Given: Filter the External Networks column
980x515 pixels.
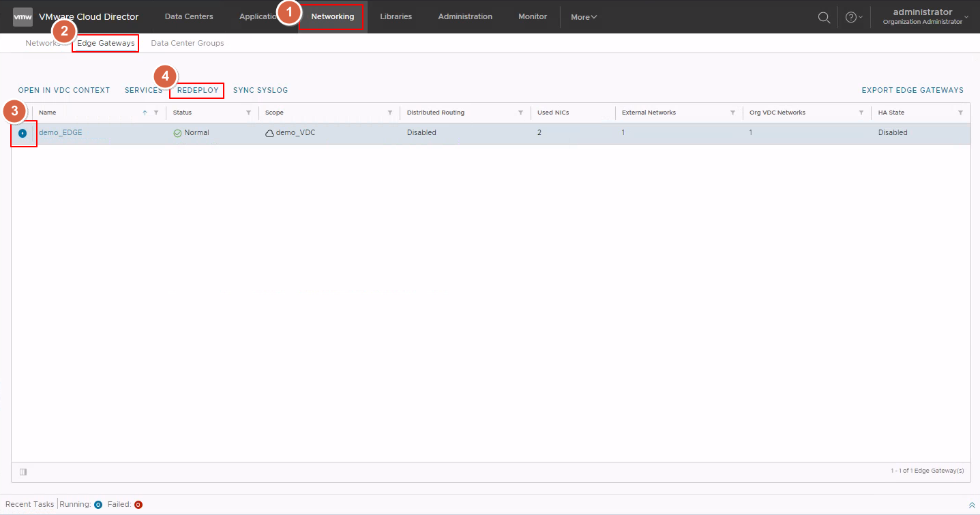Looking at the screenshot, I should coord(732,113).
